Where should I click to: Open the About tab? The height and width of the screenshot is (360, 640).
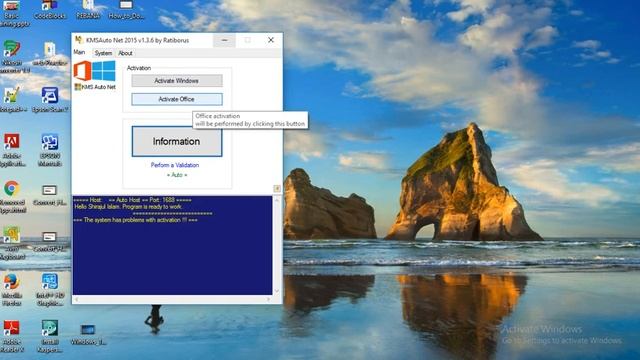pos(125,53)
